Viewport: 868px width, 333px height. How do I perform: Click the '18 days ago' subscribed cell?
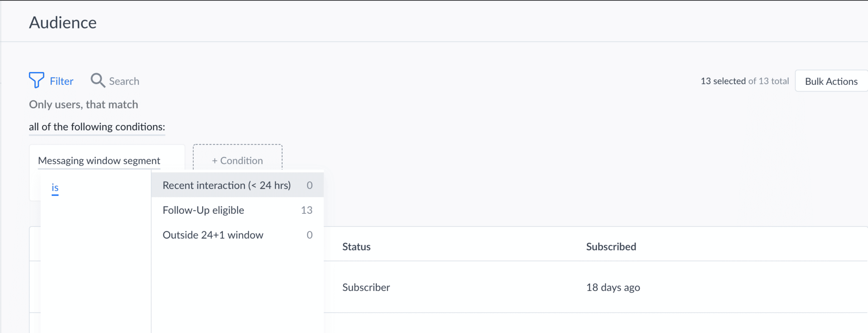click(613, 288)
